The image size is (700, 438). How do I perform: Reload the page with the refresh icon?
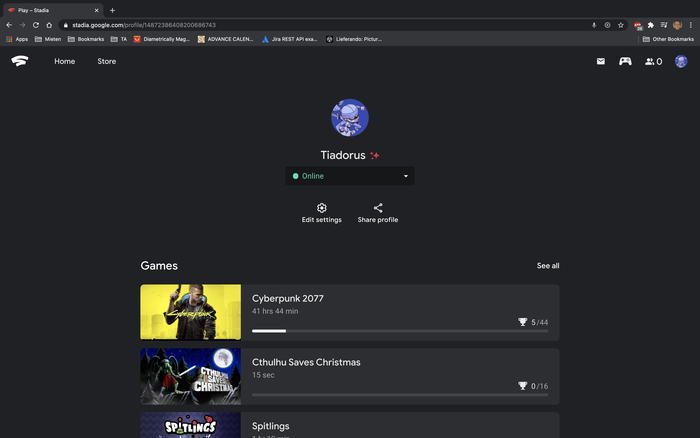tap(36, 25)
